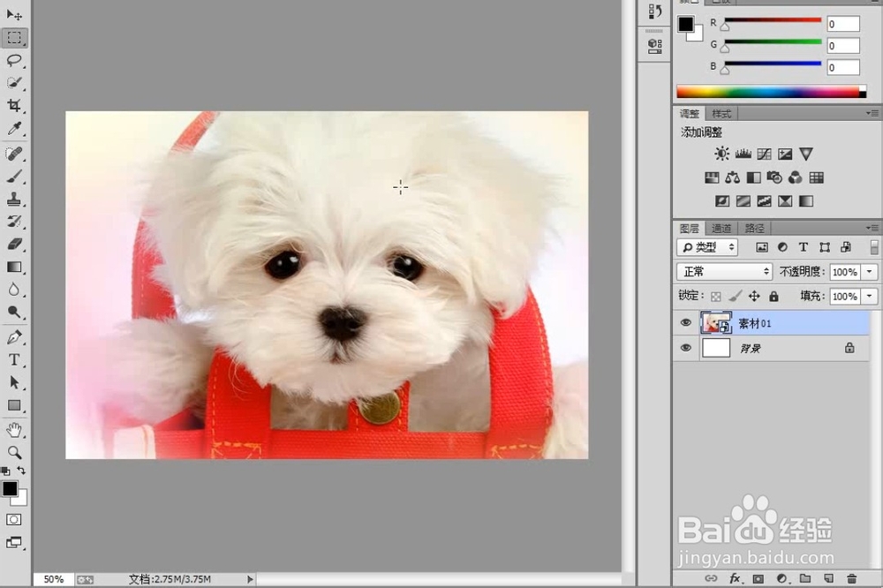Image resolution: width=883 pixels, height=588 pixels.
Task: Select the Eraser tool
Action: 14,244
